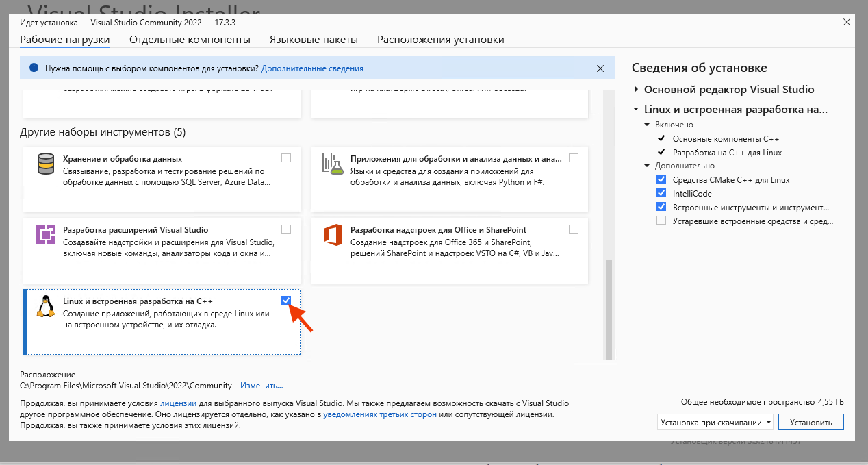Image resolution: width=868 pixels, height=465 pixels.
Task: Switch to the Отдельные компоненты tab
Action: coord(190,40)
